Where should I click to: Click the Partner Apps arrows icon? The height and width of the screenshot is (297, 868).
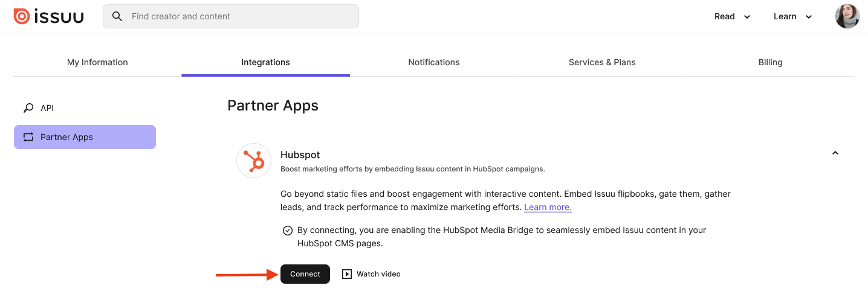[28, 137]
